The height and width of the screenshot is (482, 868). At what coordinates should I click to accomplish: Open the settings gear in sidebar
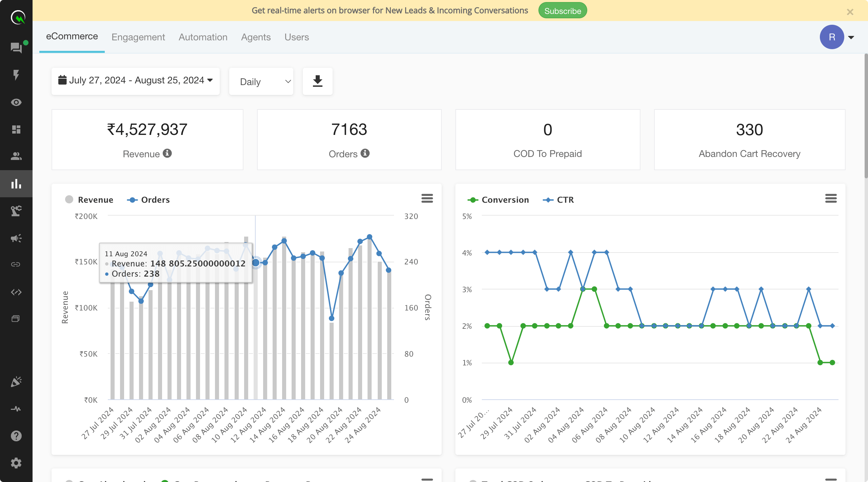[16, 463]
